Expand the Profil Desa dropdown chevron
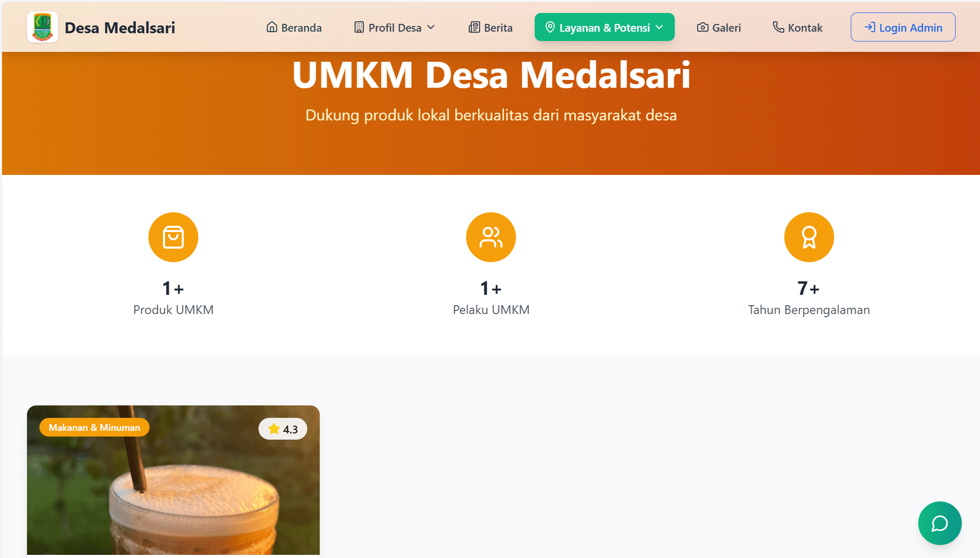The image size is (980, 558). 431,27
